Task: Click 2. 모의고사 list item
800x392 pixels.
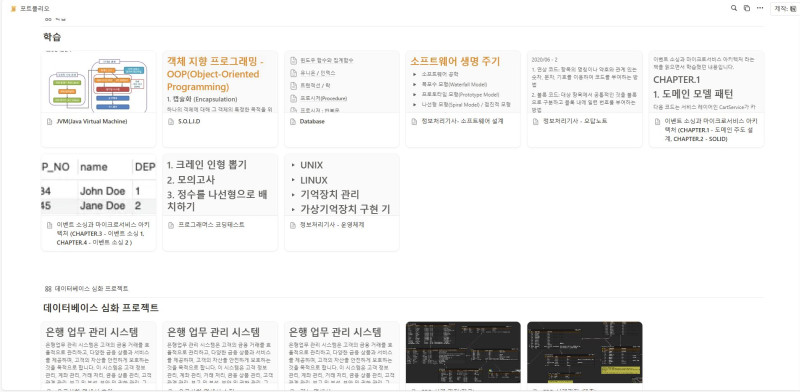Action: click(191, 180)
